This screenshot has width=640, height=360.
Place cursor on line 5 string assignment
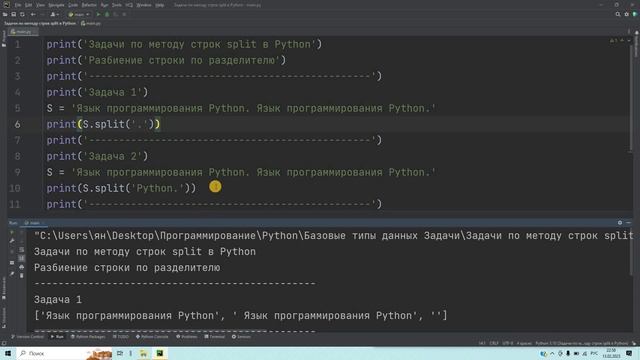(x=241, y=108)
